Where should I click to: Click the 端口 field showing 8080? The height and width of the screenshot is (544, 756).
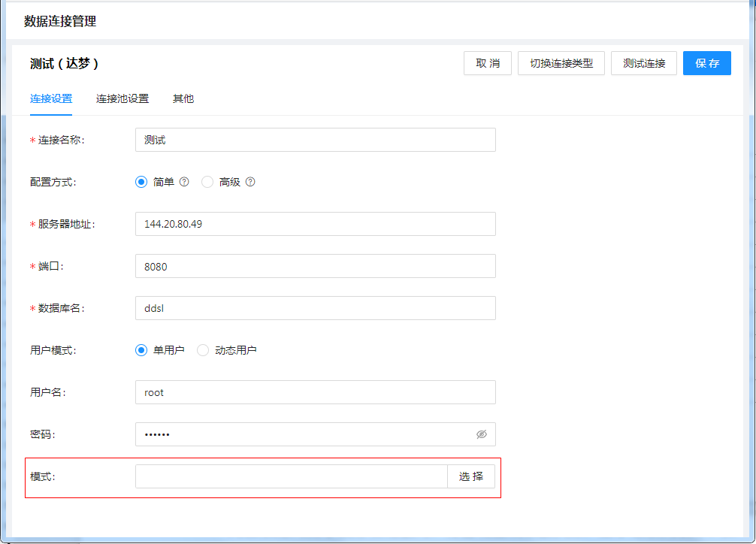[316, 266]
